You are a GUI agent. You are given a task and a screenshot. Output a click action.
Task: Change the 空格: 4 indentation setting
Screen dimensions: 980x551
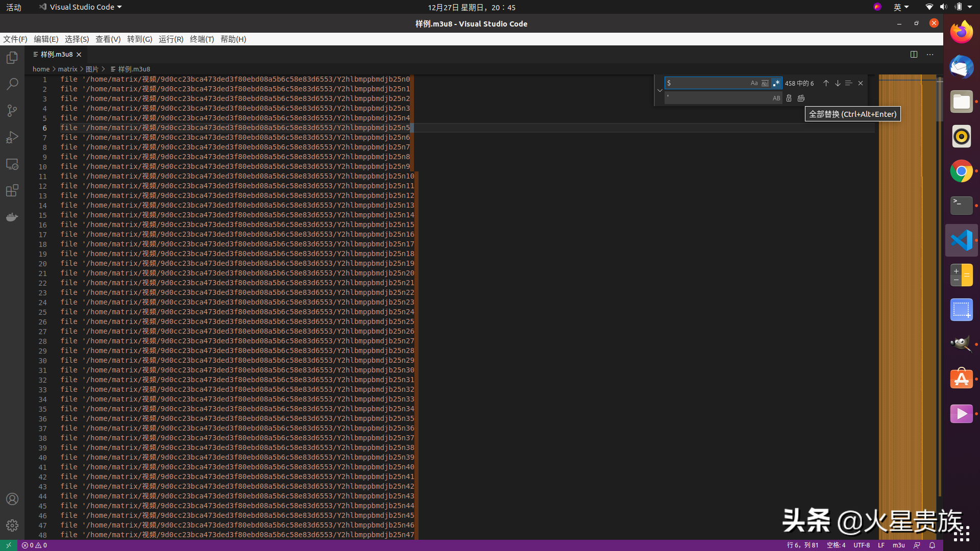click(836, 545)
